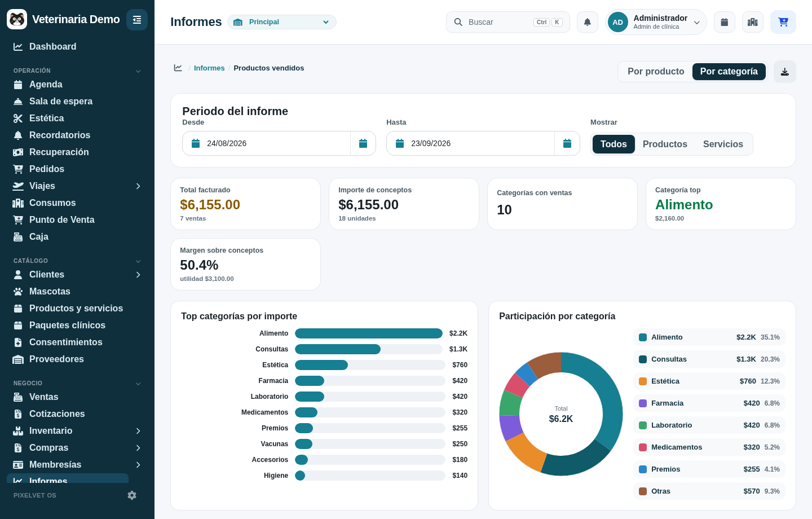Click the Alimento color swatch in the legend
The width and height of the screenshot is (812, 519).
643,337
